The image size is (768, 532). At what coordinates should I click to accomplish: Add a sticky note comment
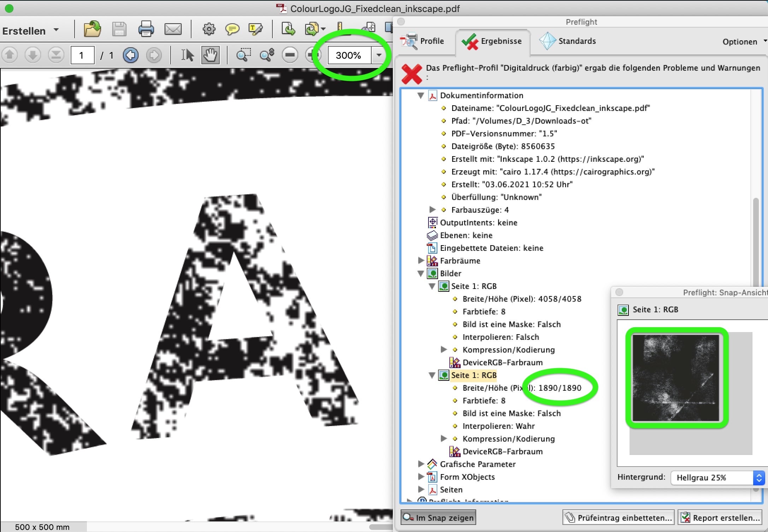(x=232, y=29)
